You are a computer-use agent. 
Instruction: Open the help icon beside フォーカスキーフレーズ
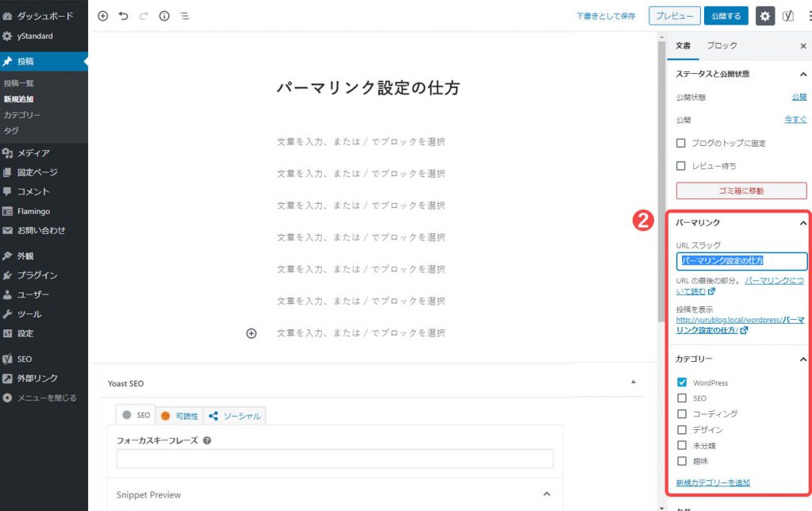click(207, 440)
